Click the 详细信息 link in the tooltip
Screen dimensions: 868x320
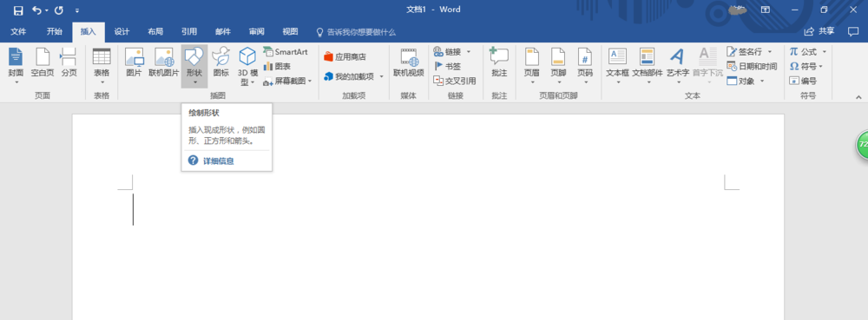click(x=218, y=160)
